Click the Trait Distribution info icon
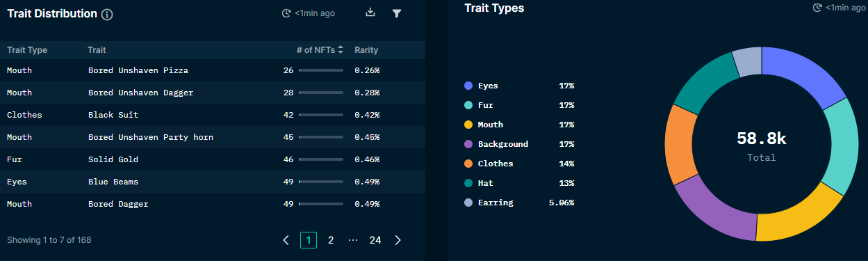This screenshot has width=868, height=261. click(x=107, y=15)
